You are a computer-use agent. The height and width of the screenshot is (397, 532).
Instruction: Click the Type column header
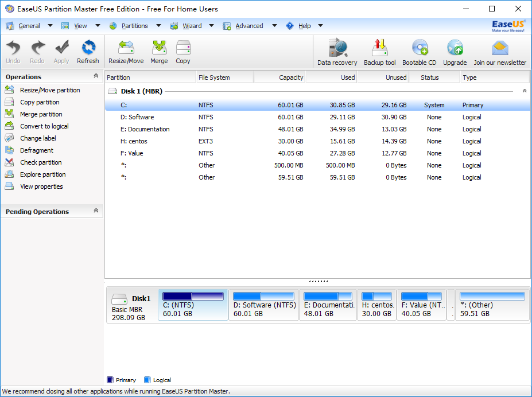(495, 77)
